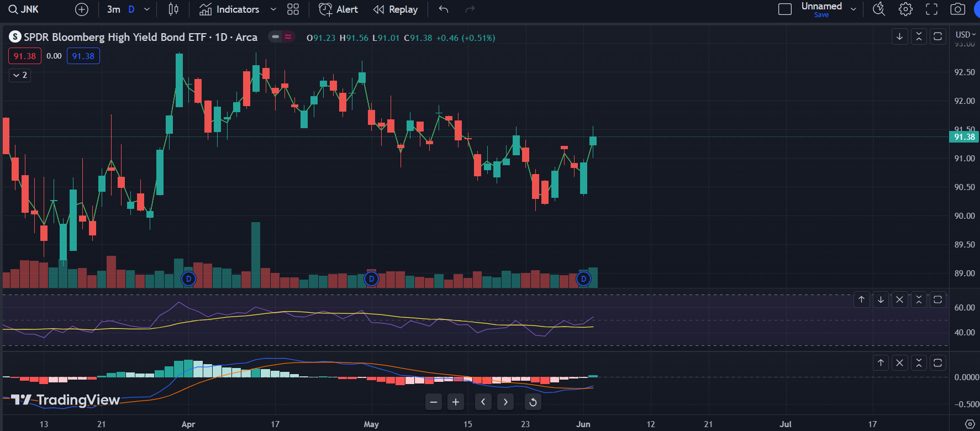Enter fullscreen mode
Image resolution: width=980 pixels, height=431 pixels.
(x=932, y=9)
